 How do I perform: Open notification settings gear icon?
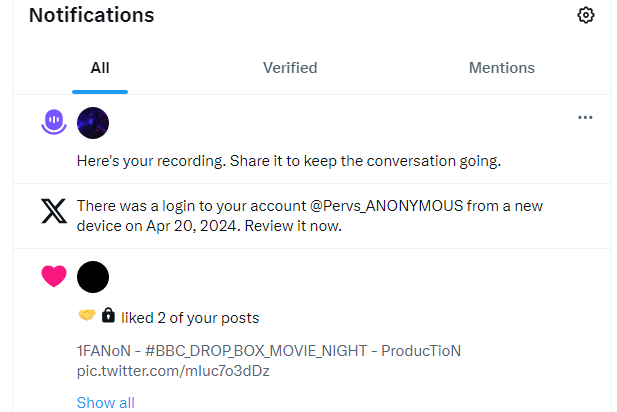[x=586, y=15]
